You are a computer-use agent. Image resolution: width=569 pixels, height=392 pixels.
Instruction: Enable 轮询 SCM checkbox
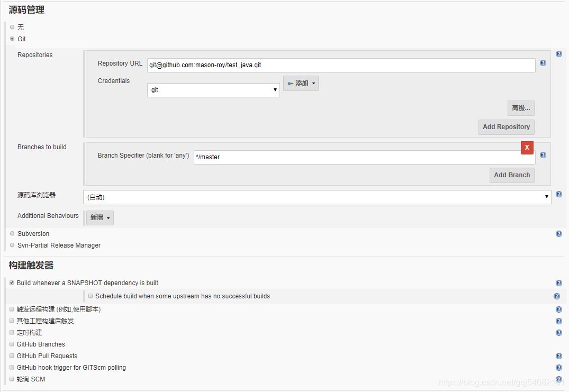click(12, 379)
